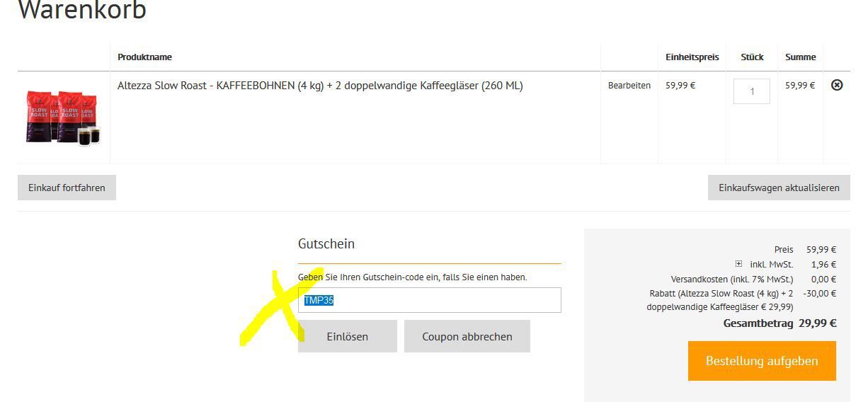868x414 pixels.
Task: Select the Gesamtbetrag 29,99 € total
Action: tap(818, 323)
